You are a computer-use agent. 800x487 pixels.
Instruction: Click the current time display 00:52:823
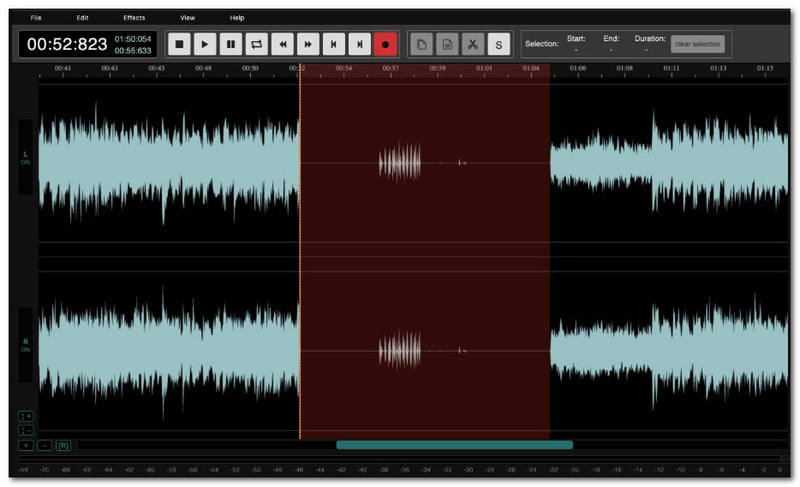(x=67, y=44)
